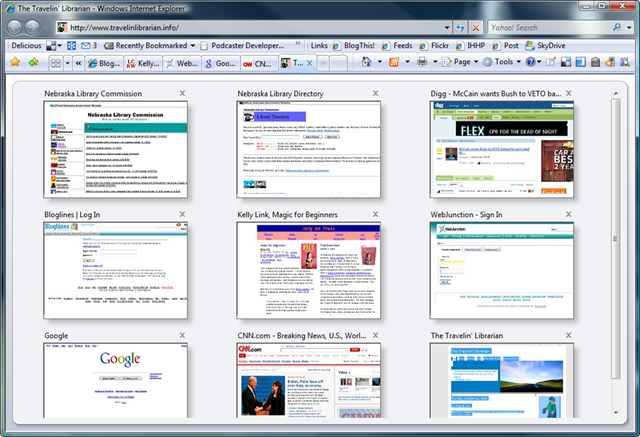640x437 pixels.
Task: Expand the address bar history dropdown
Action: pyautogui.click(x=447, y=28)
